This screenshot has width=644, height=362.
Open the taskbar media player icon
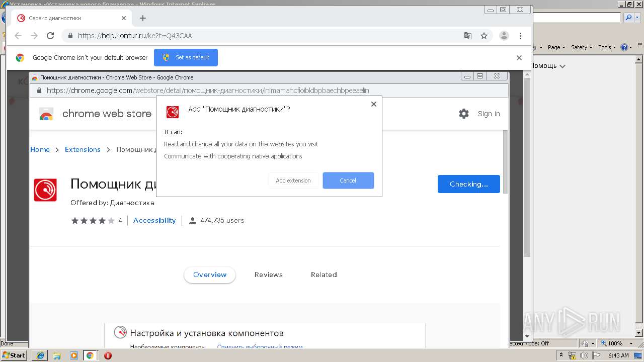pos(73,355)
